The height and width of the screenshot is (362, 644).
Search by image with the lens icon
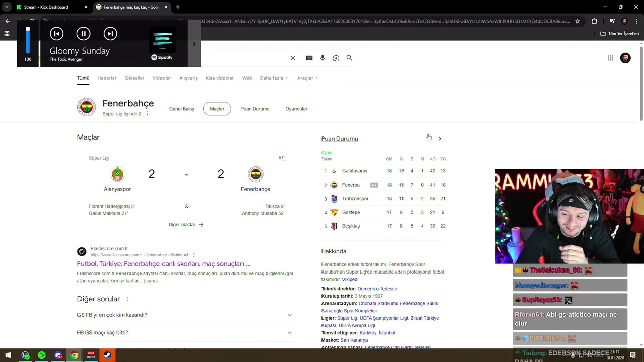pyautogui.click(x=336, y=58)
